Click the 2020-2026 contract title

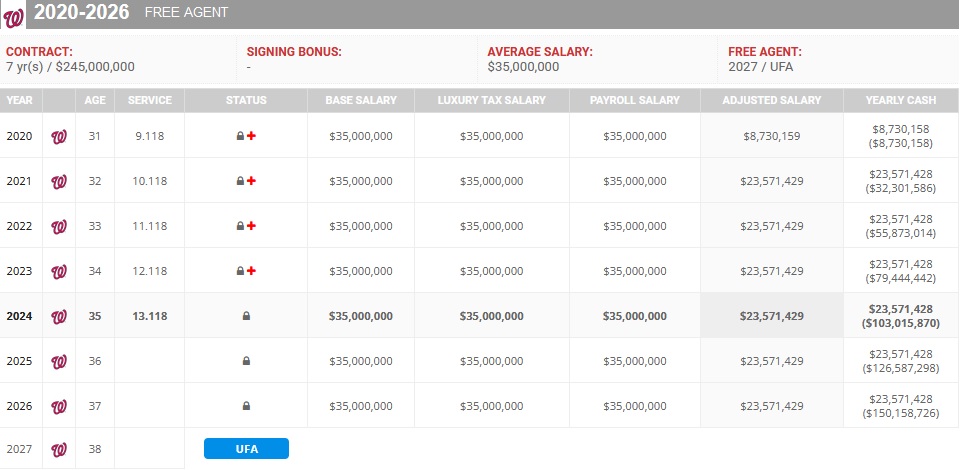[83, 13]
